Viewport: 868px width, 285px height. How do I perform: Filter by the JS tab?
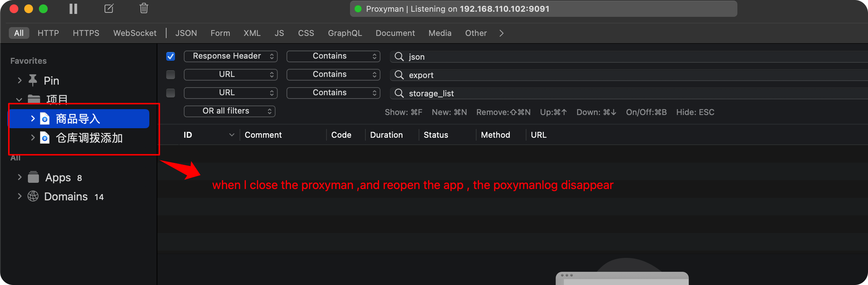279,33
